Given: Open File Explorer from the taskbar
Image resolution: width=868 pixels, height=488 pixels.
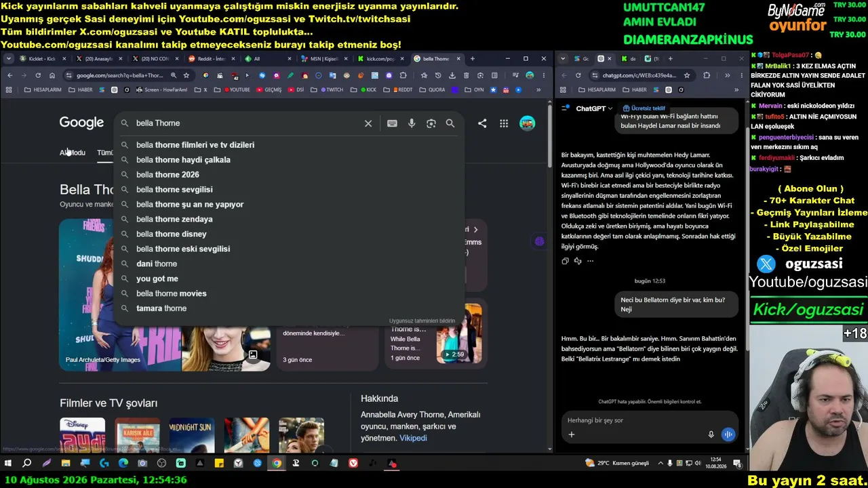Looking at the screenshot, I should (66, 464).
